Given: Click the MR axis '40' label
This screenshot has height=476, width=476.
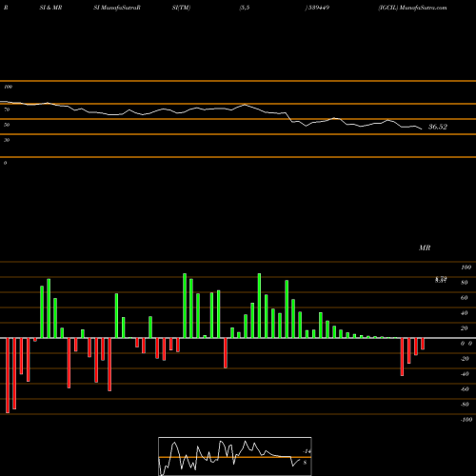Looking at the screenshot, I should click(465, 313).
